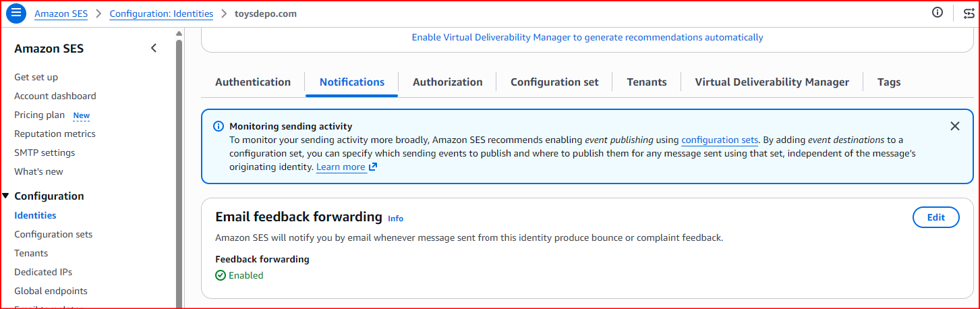Viewport: 980px width, 309px height.
Task: Select Identities in the sidebar
Action: coord(35,215)
